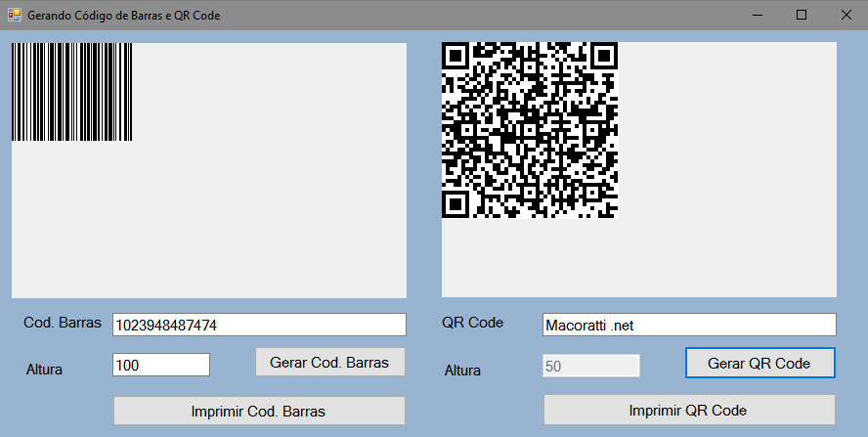868x437 pixels.
Task: Click the Gerar Cod. Barras button
Action: [x=330, y=363]
